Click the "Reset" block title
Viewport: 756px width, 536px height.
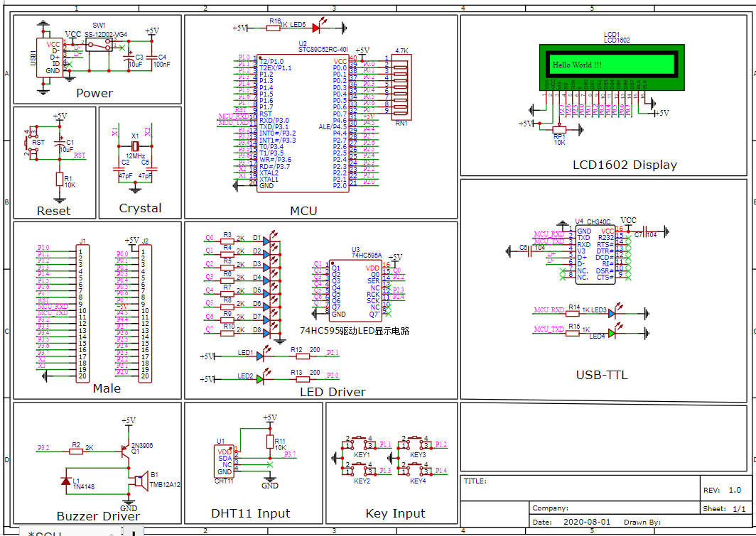click(53, 211)
